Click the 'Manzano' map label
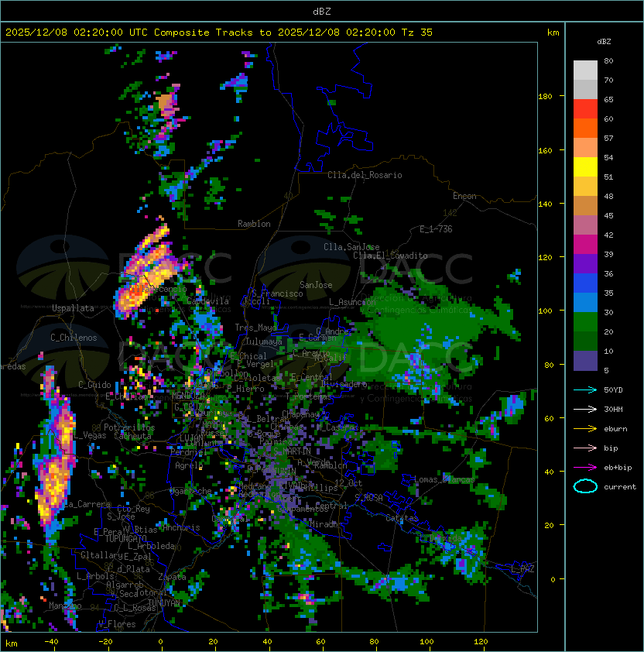The height and width of the screenshot is (652, 644). (x=65, y=606)
